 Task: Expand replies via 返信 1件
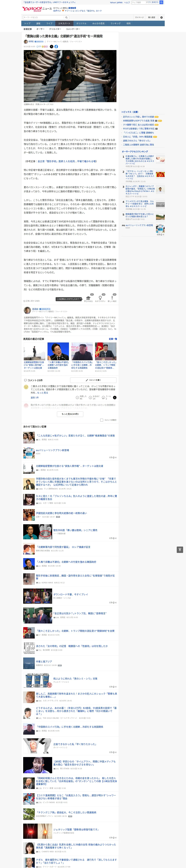[x=34, y=398]
